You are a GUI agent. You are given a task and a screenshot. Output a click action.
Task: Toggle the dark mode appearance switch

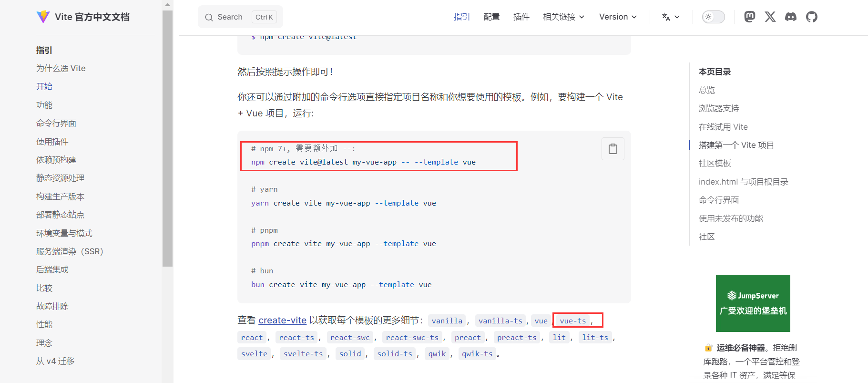(714, 17)
